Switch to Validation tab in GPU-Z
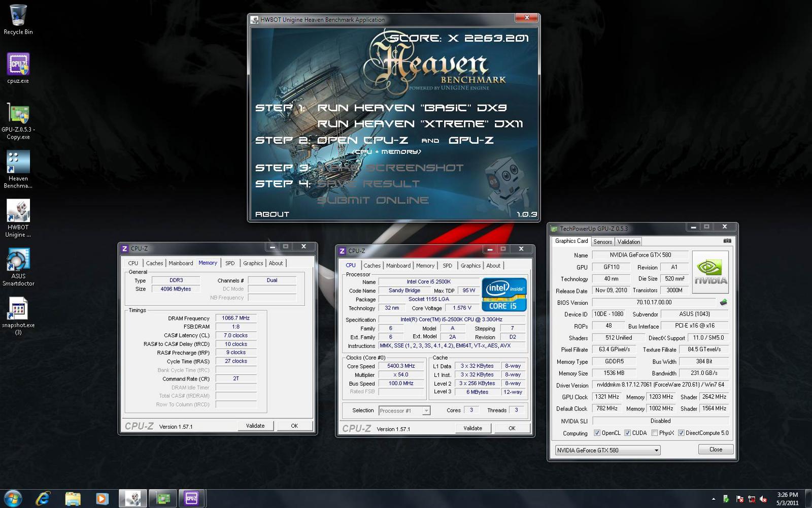Viewport: 812px width, 508px height. [x=629, y=242]
